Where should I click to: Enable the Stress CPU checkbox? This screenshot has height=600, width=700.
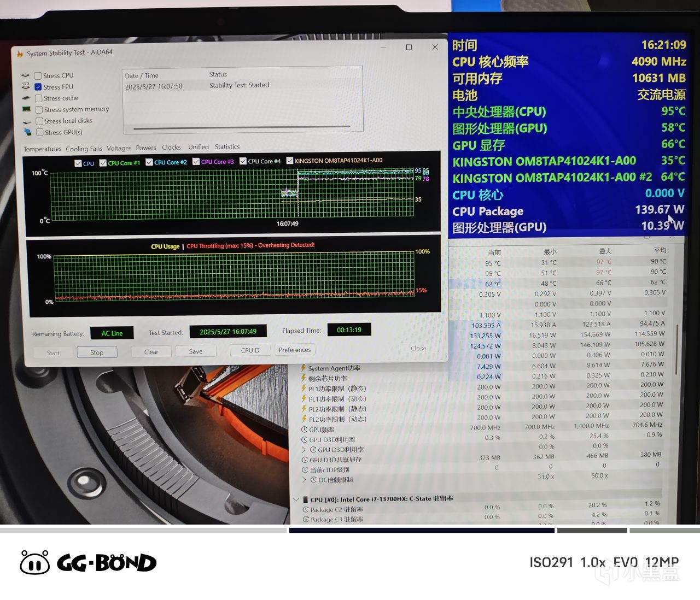click(x=38, y=76)
